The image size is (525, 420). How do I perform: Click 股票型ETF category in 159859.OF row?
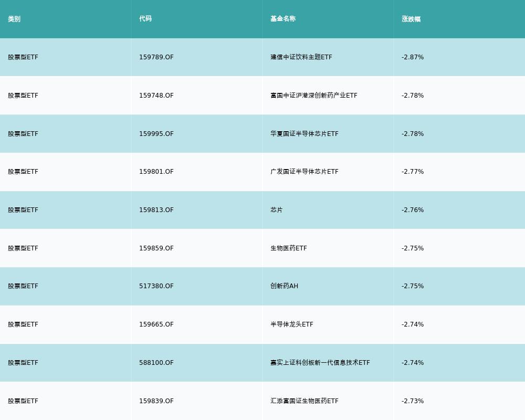click(23, 248)
